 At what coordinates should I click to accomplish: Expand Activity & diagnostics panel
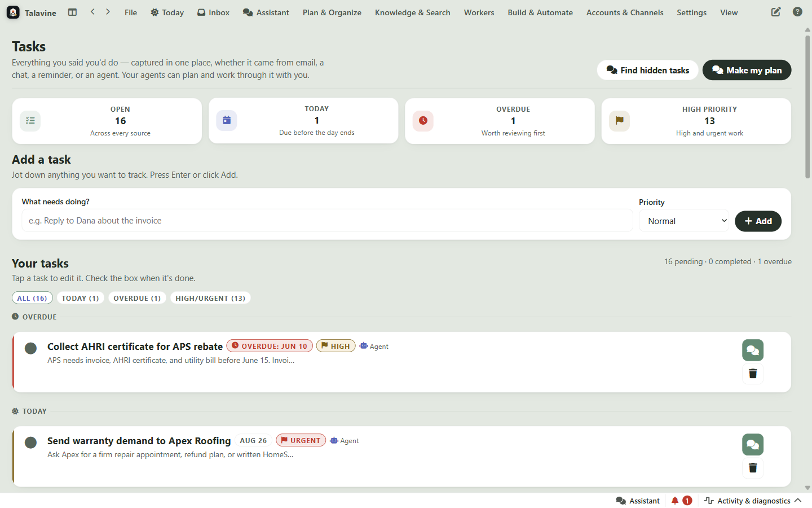coord(753,501)
